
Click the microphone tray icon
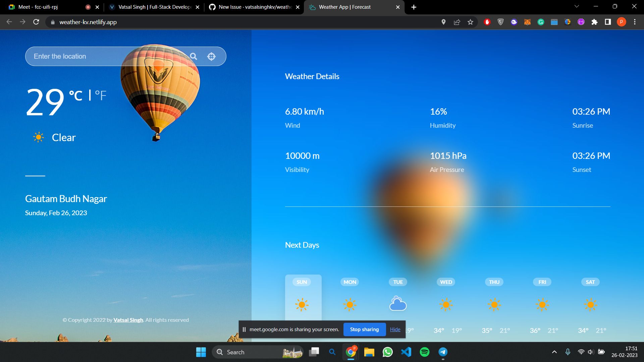click(x=568, y=352)
